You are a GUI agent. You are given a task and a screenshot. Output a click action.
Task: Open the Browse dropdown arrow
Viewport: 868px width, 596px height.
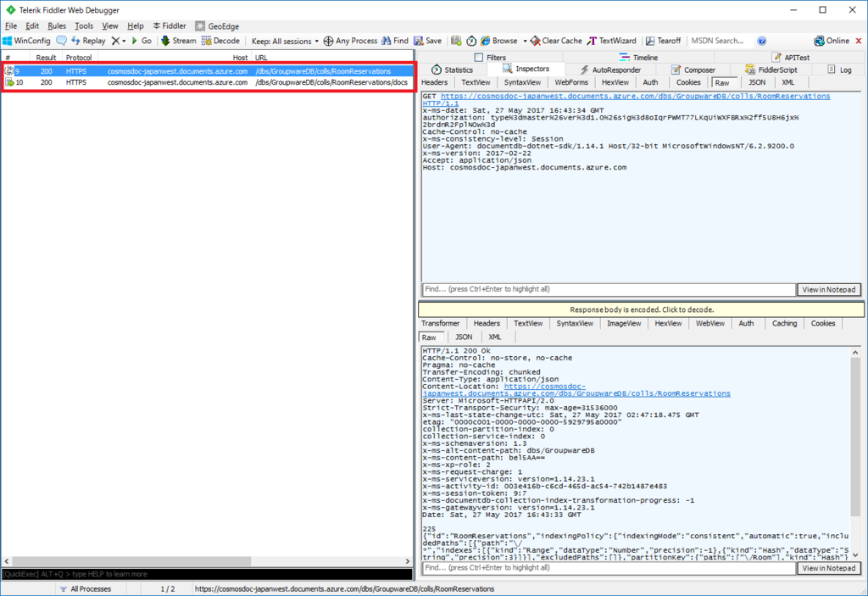pos(525,41)
